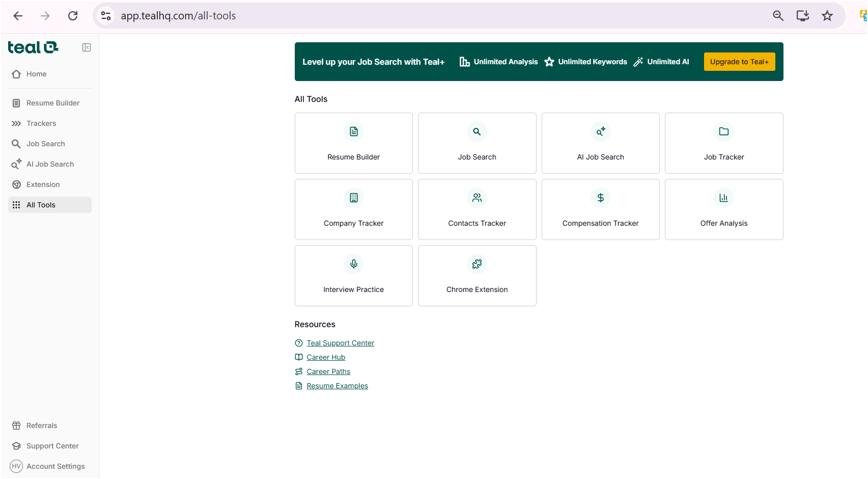This screenshot has width=868, height=479.
Task: Click Upgrade to Teal+ button
Action: (x=739, y=62)
